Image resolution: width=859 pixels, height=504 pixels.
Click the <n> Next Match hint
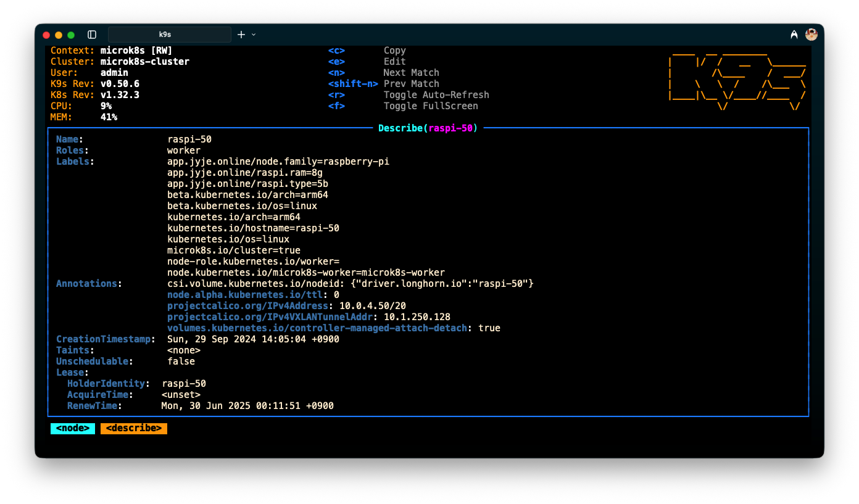[x=383, y=73]
